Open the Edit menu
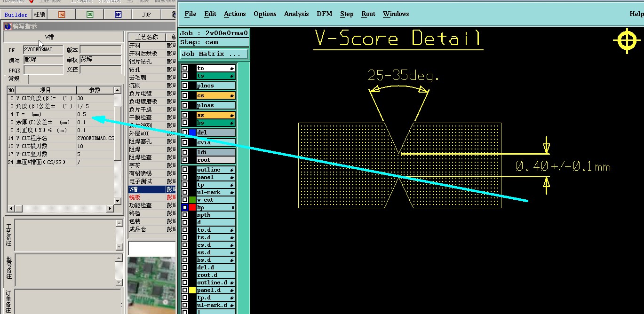 [210, 14]
